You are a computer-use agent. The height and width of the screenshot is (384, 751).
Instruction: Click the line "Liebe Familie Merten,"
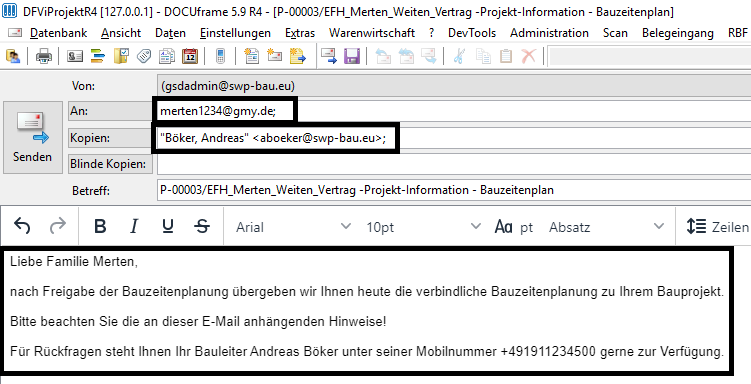pos(74,262)
